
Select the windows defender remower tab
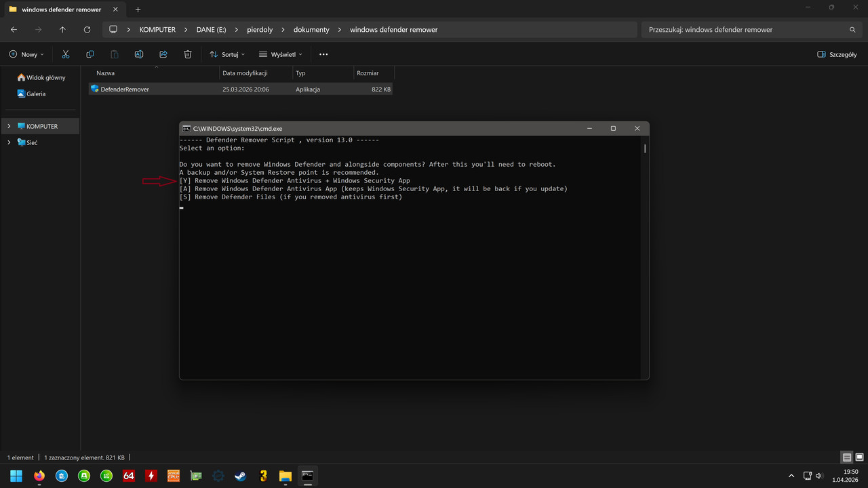tap(62, 9)
